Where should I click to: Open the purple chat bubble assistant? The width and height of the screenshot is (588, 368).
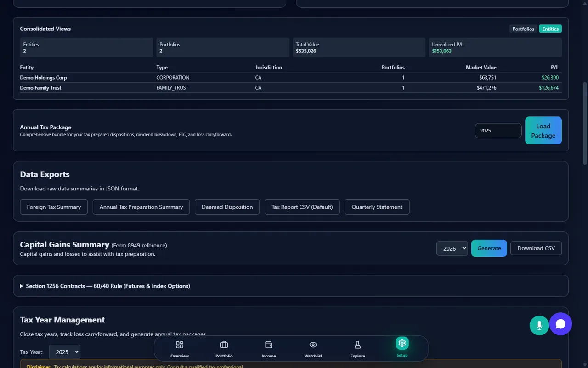560,324
